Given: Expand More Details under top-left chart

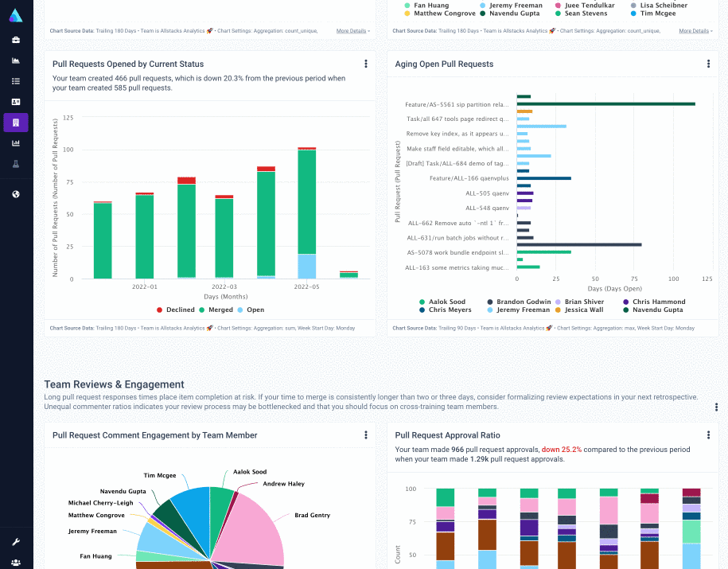Looking at the screenshot, I should coord(352,31).
